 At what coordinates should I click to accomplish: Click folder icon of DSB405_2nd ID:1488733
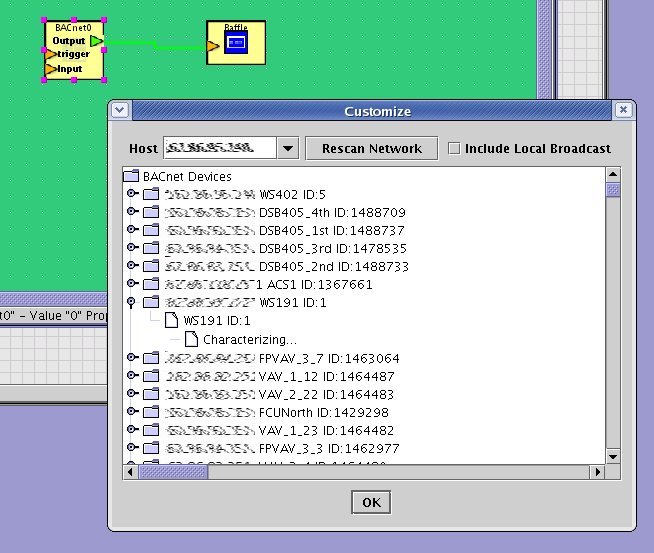pyautogui.click(x=151, y=266)
